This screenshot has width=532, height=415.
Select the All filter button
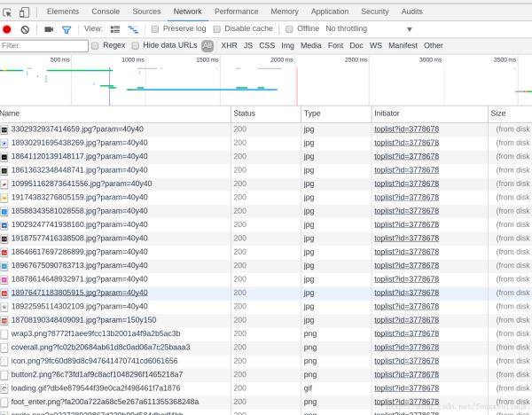point(207,46)
